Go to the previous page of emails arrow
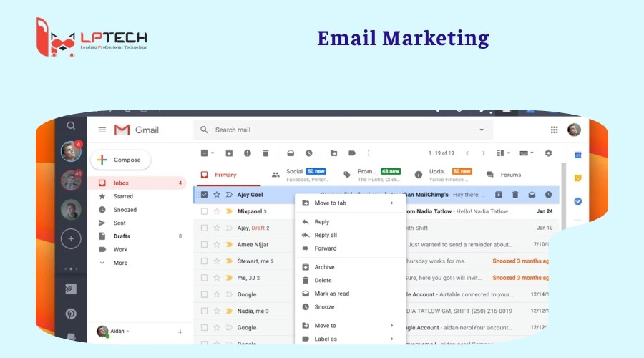644x358 pixels. coord(467,153)
